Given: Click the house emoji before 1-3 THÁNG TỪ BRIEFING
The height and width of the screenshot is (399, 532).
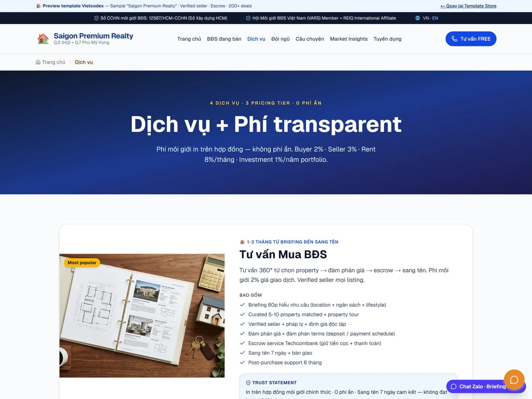Looking at the screenshot, I should (242, 242).
